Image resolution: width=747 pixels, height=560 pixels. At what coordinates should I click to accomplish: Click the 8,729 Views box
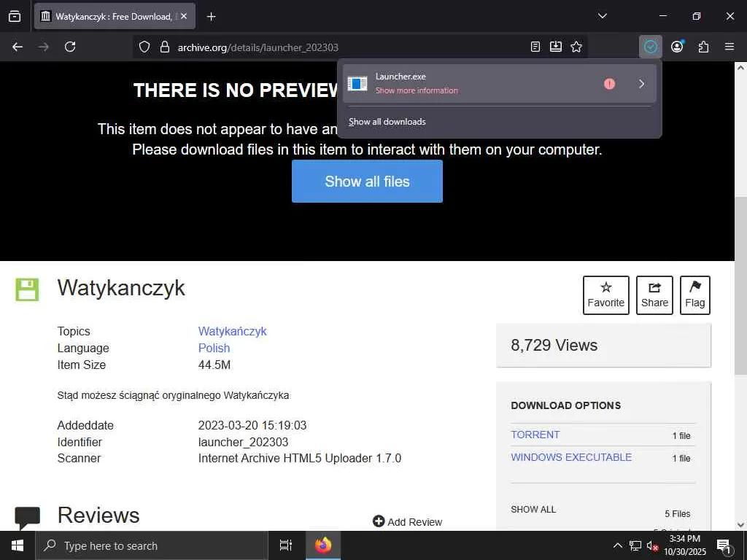[x=603, y=345]
